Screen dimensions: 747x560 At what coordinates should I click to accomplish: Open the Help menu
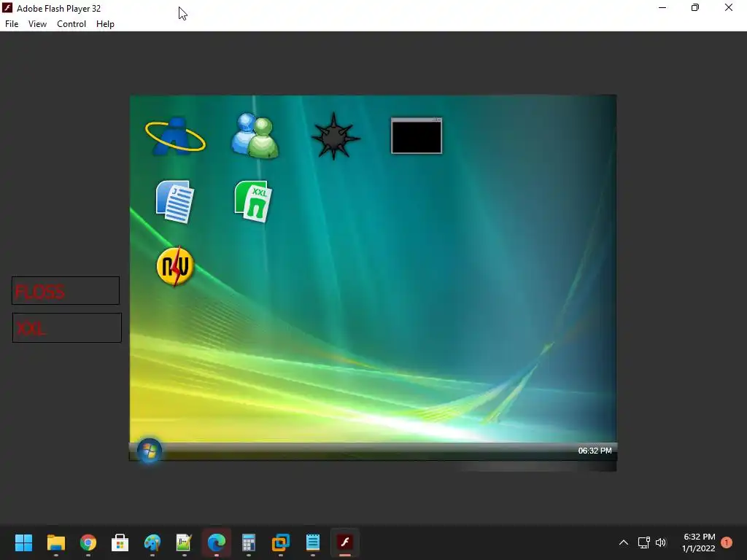(x=105, y=24)
